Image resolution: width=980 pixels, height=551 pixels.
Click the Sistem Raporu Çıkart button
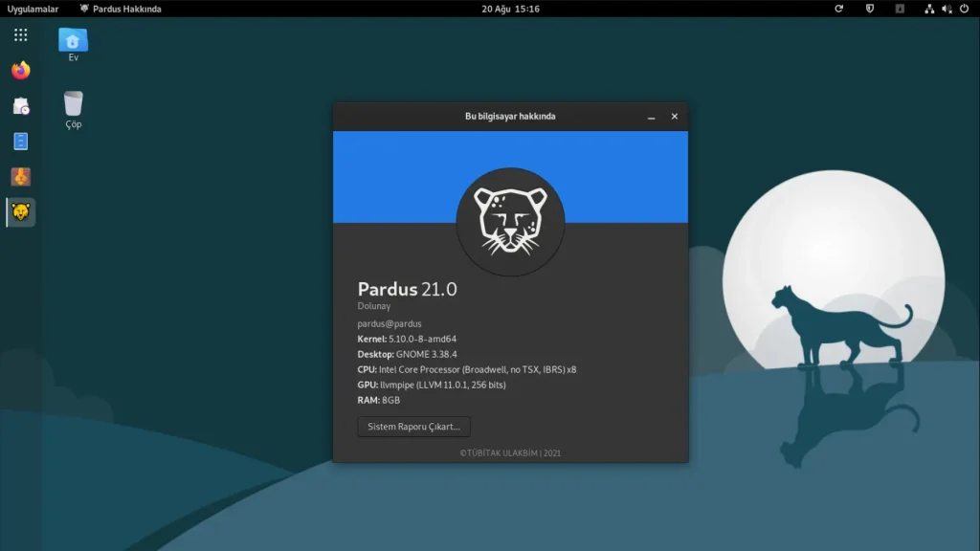point(413,427)
